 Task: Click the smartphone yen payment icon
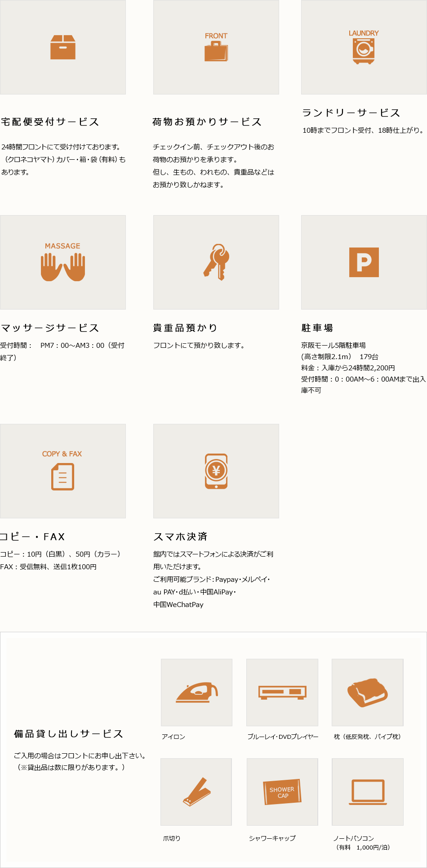coord(216,471)
